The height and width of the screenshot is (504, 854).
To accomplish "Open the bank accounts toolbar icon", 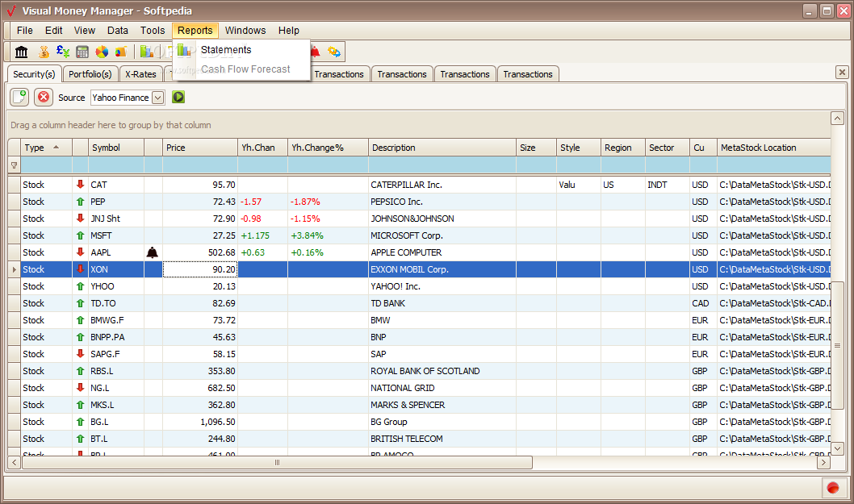I will click(21, 52).
